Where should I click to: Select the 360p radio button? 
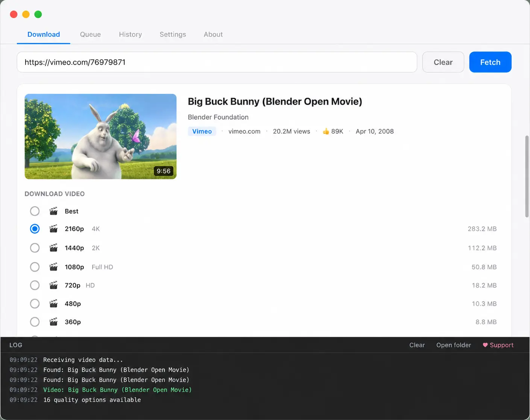[x=35, y=322]
